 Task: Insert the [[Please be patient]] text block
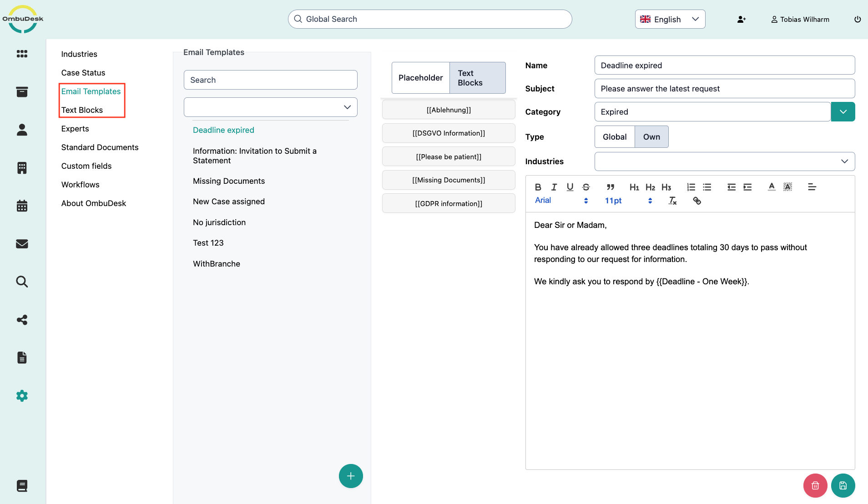click(x=449, y=156)
